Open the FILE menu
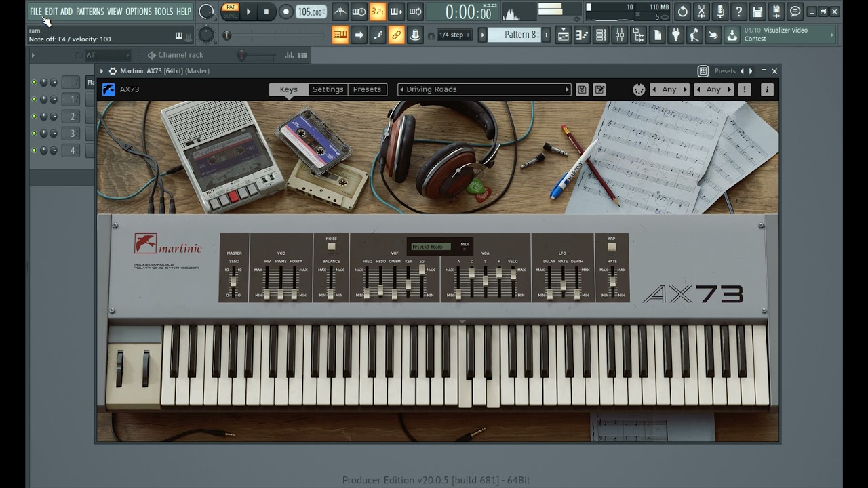This screenshot has height=488, width=868. pos(35,12)
